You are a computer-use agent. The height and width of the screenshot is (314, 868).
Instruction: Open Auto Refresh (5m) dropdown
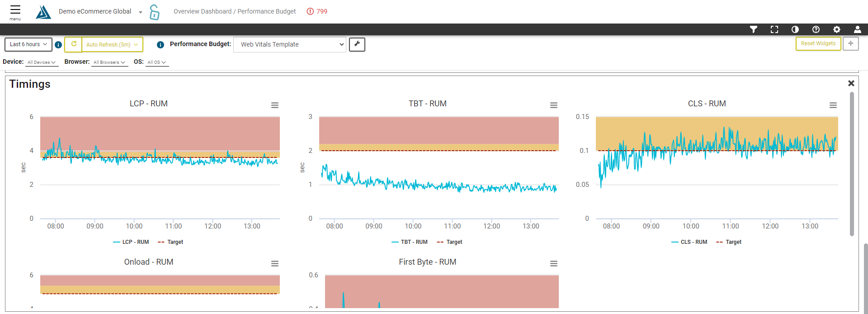112,44
